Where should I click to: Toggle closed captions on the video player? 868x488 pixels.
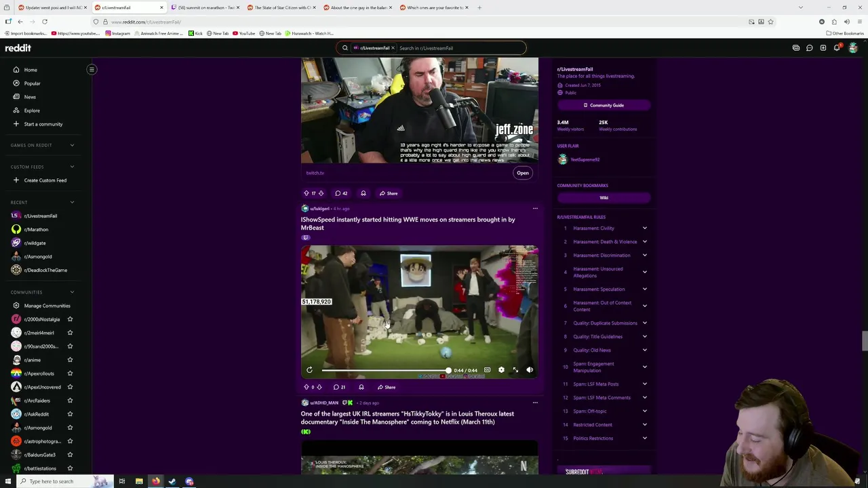(487, 370)
